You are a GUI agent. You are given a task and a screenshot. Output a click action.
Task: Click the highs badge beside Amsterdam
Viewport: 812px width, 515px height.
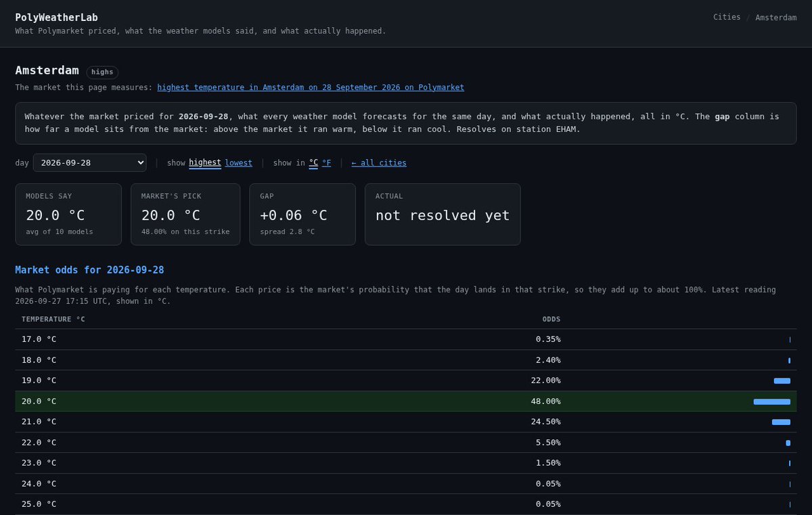[x=102, y=72]
